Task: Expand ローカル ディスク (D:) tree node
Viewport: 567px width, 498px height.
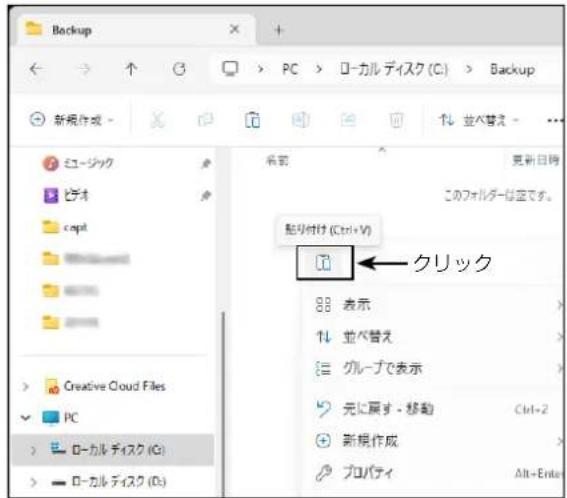Action: 33,482
